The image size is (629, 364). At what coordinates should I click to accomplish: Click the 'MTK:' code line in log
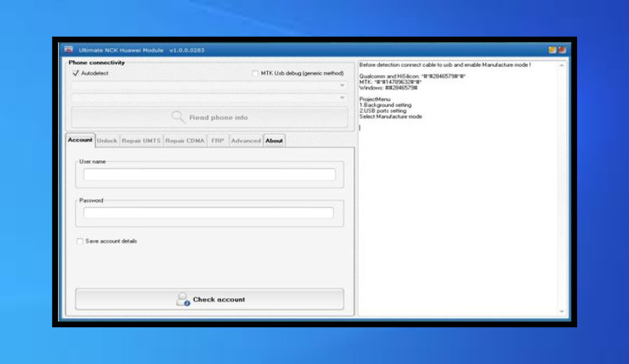click(x=390, y=82)
